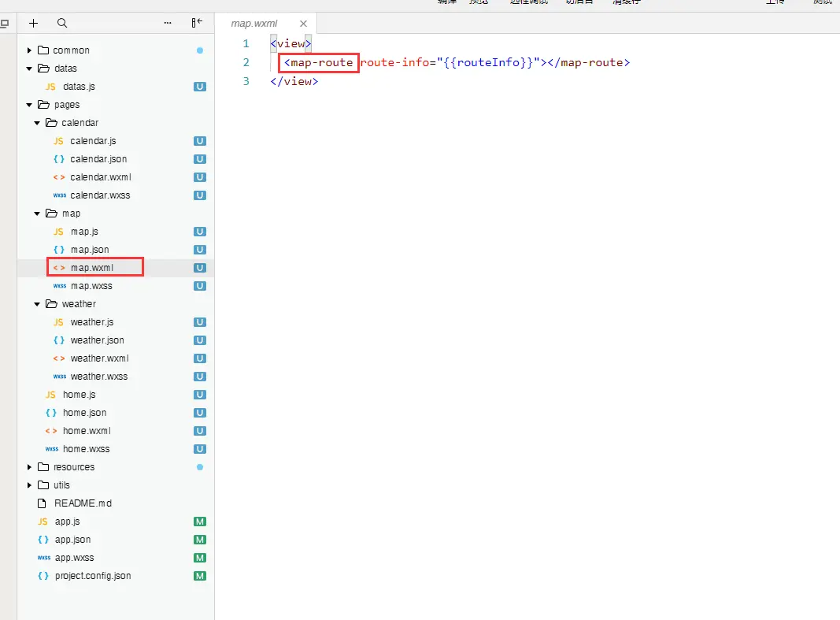840x620 pixels.
Task: Click the U badge beside calendar.wxml
Action: click(x=200, y=177)
